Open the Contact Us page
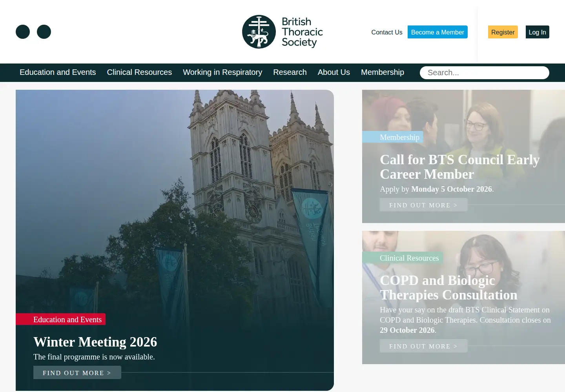Screen dimensions: 565x392 coord(387,32)
